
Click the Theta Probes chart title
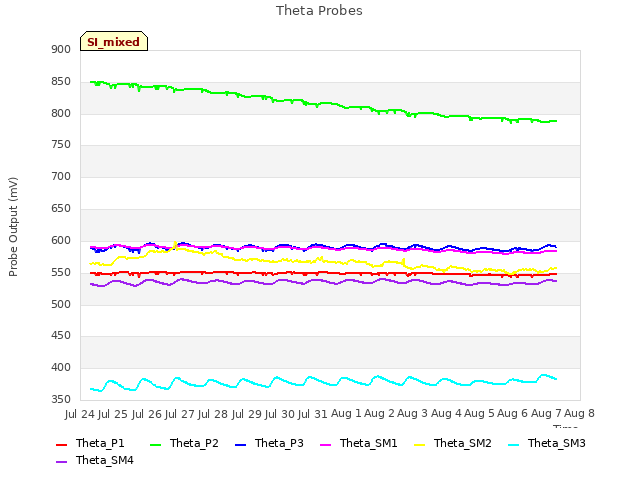[x=319, y=11]
